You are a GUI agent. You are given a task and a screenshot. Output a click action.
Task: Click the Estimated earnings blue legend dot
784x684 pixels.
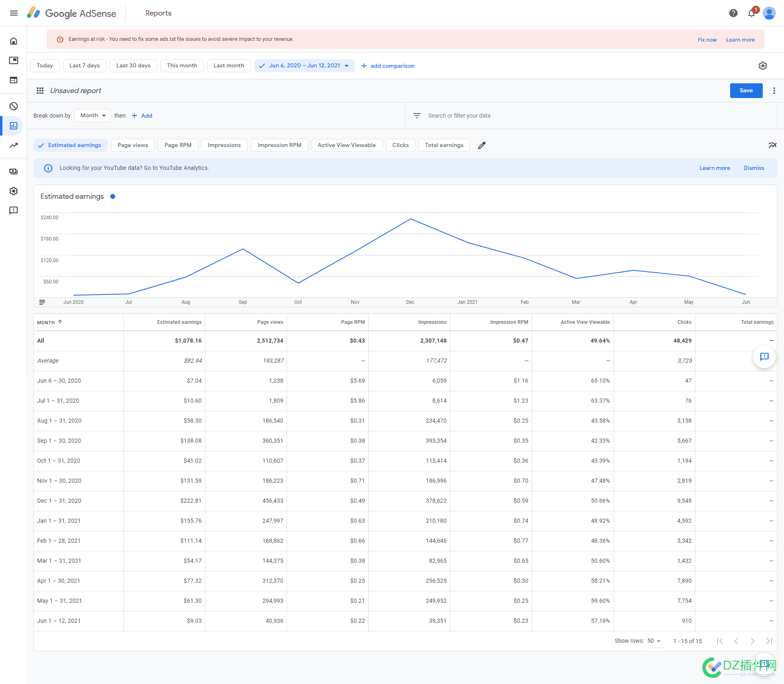coord(113,196)
